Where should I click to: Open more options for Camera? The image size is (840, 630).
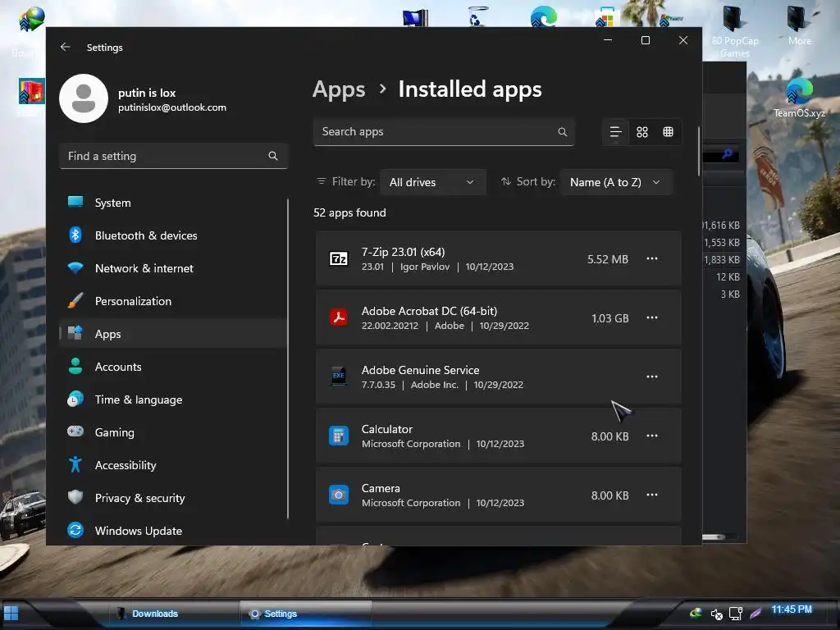click(x=652, y=495)
